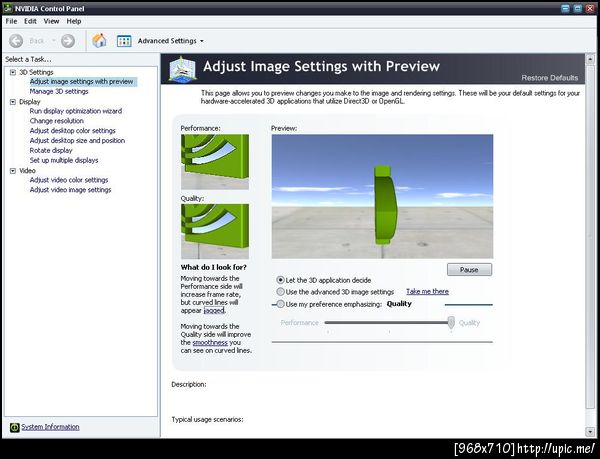Click the Description label

pos(189,384)
